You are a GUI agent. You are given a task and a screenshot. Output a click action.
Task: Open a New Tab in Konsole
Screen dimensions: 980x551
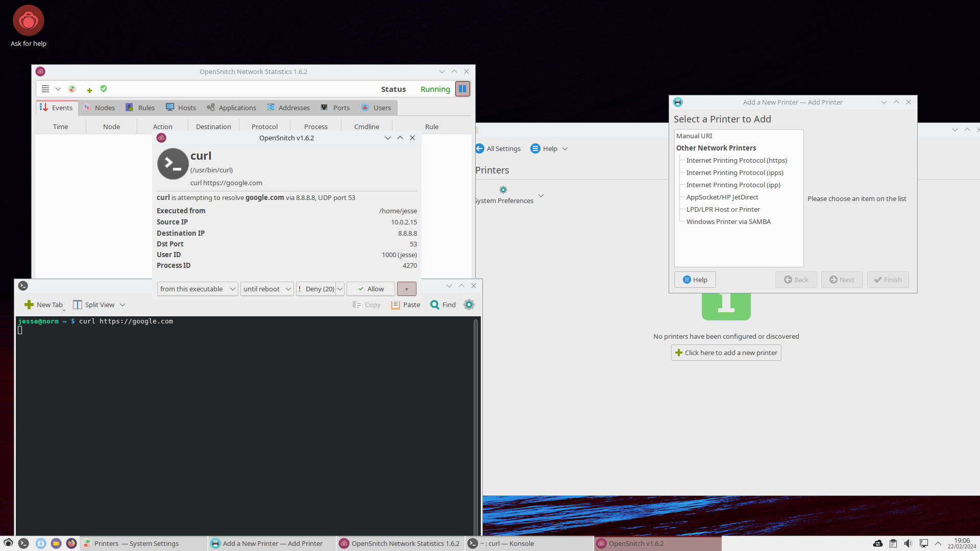(x=43, y=305)
